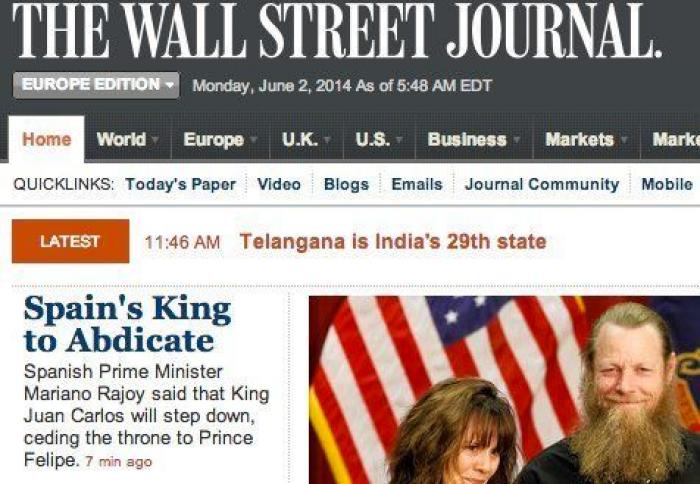Read Telangana is India's 29th state headline
700x484 pixels.
pos(393,242)
